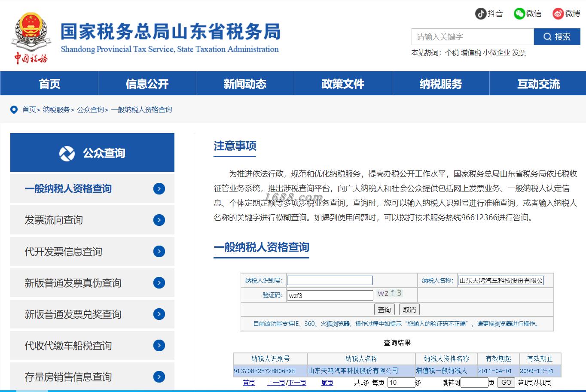The image size is (586, 392).
Task: Click result cell 9137083257288063XE
Action: (270, 371)
